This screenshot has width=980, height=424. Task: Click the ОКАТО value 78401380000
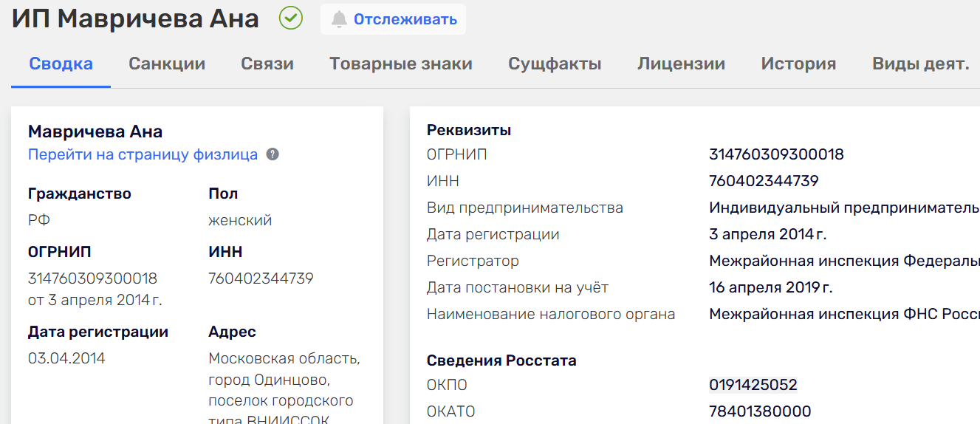pyautogui.click(x=760, y=411)
